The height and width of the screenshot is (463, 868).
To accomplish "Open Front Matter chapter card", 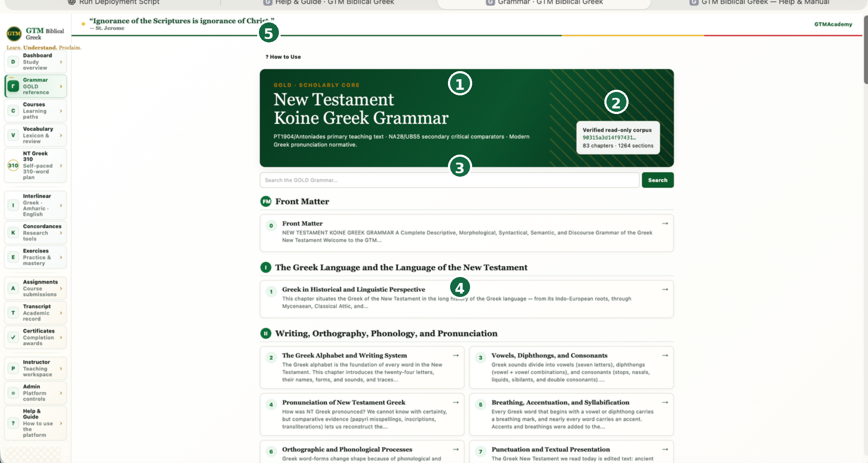I will click(467, 233).
